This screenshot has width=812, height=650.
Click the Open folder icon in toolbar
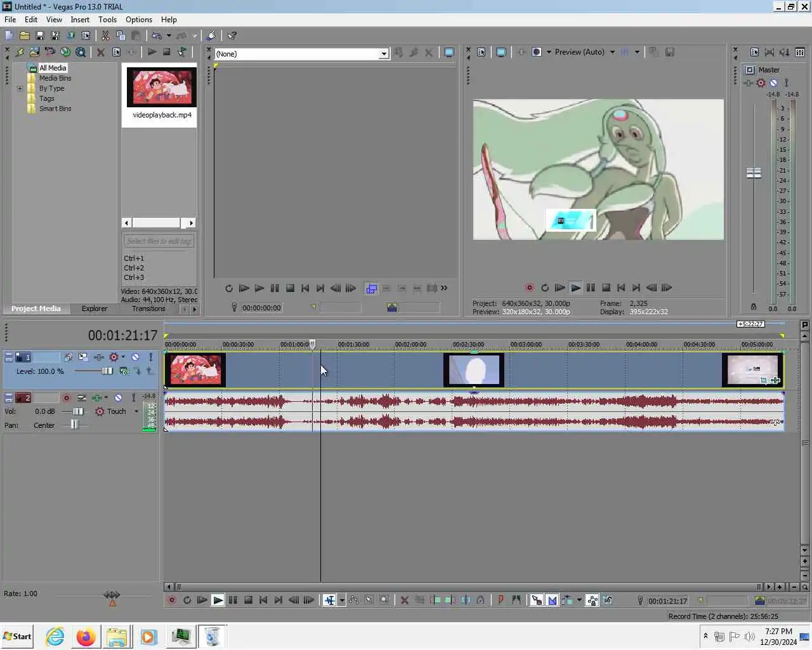tap(24, 36)
